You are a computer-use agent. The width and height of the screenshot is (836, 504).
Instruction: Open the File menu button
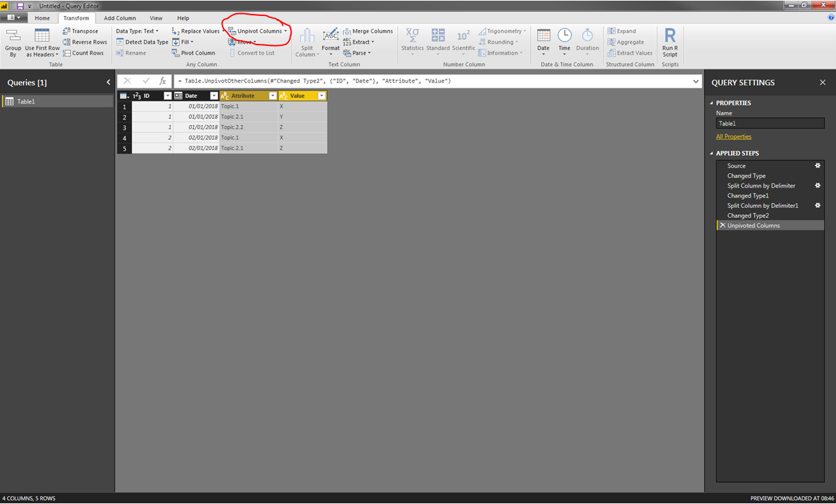pos(14,18)
